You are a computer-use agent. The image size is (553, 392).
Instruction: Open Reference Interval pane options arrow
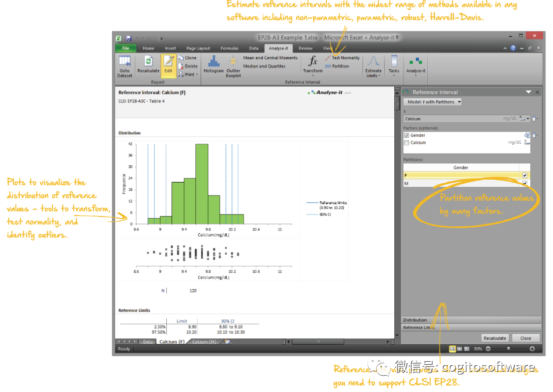(x=529, y=92)
